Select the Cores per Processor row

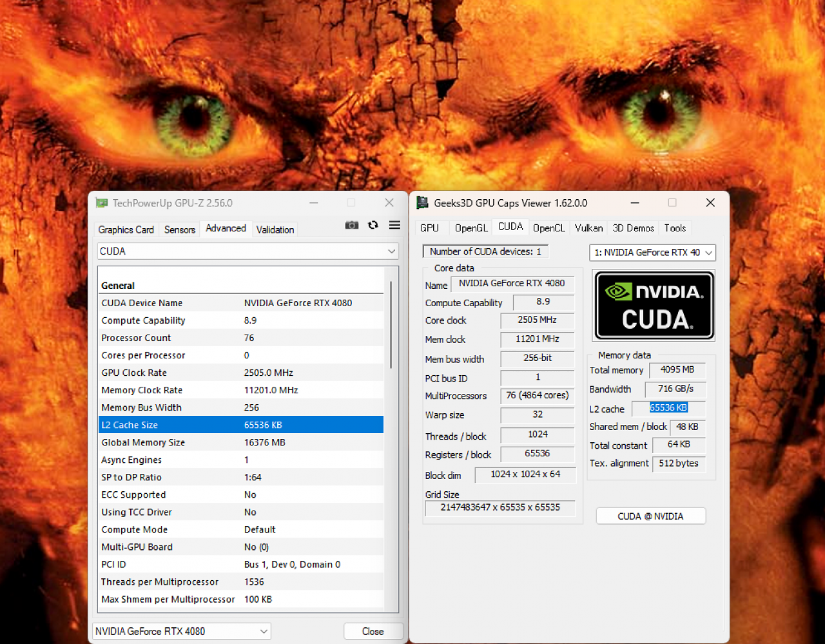(241, 355)
